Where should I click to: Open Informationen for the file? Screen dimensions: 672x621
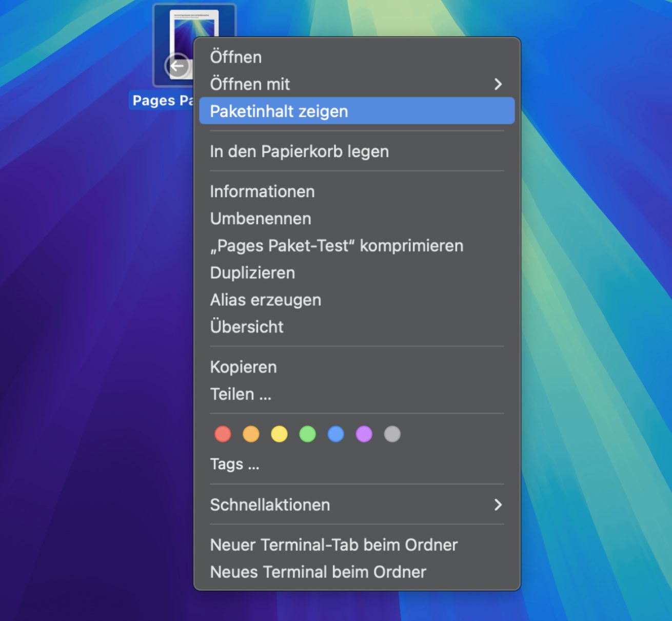[262, 191]
